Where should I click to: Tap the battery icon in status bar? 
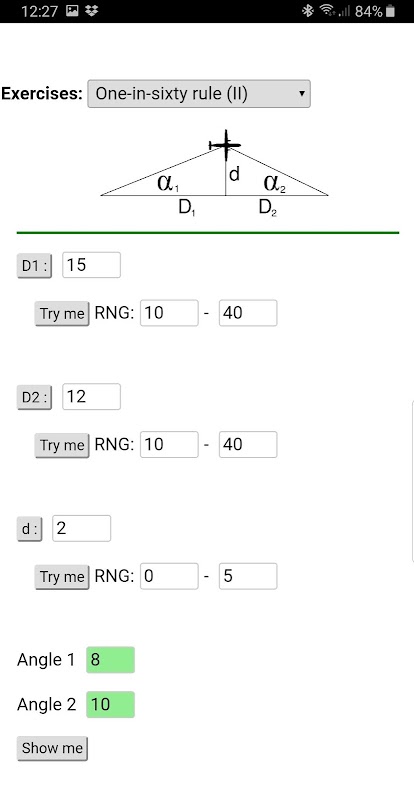[391, 11]
